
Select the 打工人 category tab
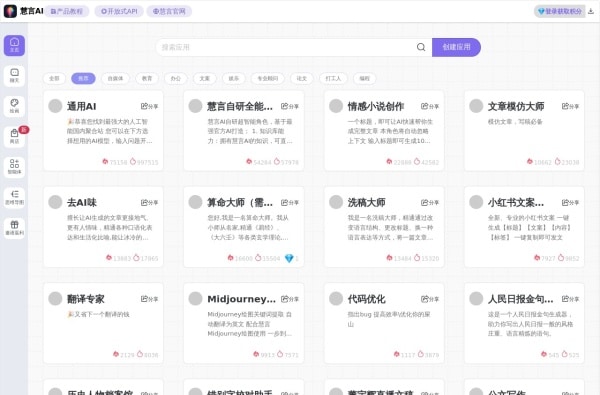pos(333,78)
